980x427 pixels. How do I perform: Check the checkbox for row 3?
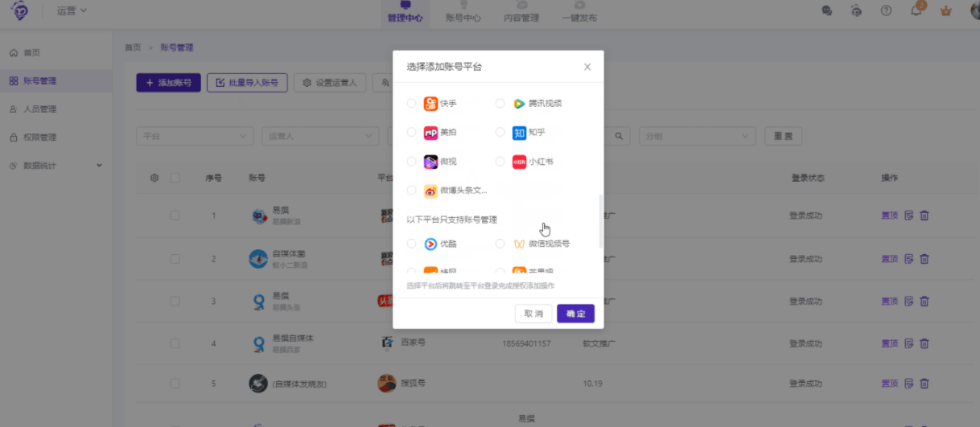pyautogui.click(x=175, y=302)
